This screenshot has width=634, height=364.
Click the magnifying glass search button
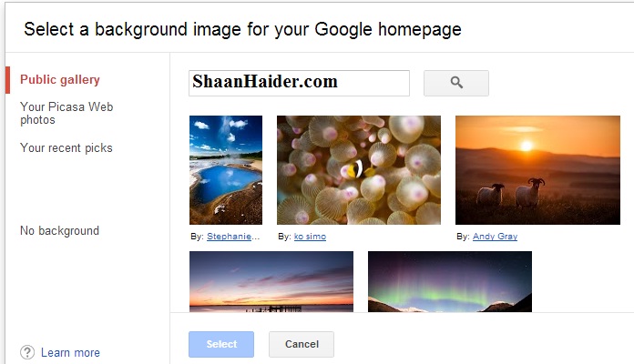click(456, 83)
